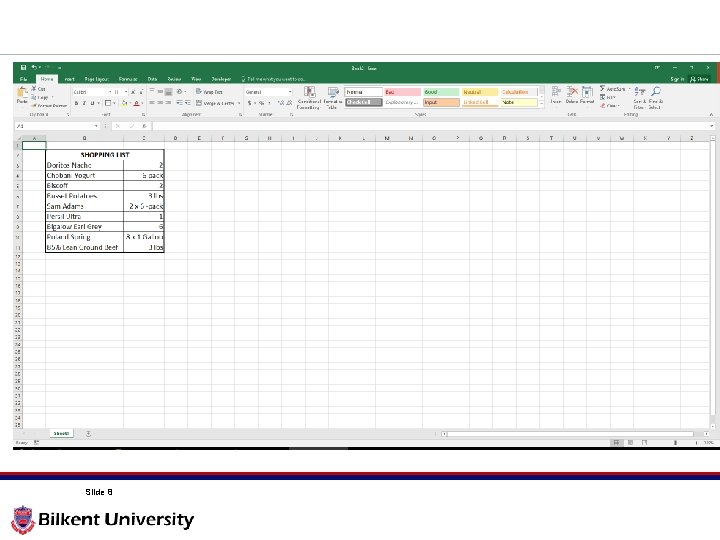
Task: Click the zoom slider in status bar
Action: click(675, 443)
